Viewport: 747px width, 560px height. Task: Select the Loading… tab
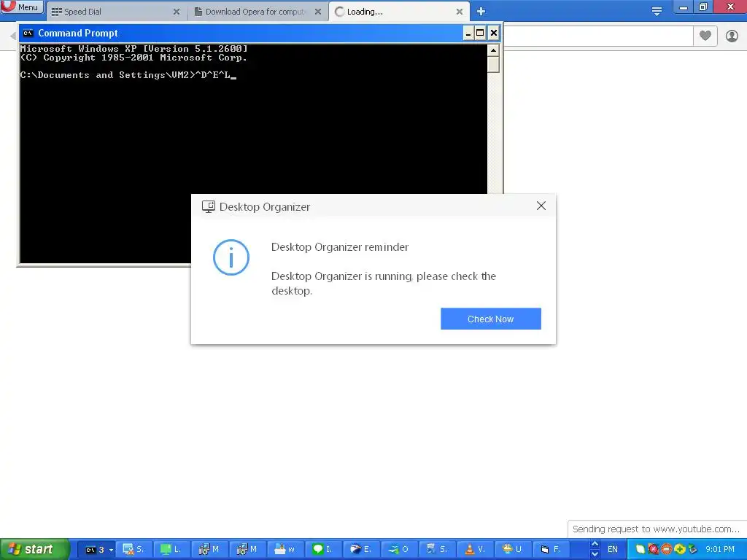tap(398, 12)
